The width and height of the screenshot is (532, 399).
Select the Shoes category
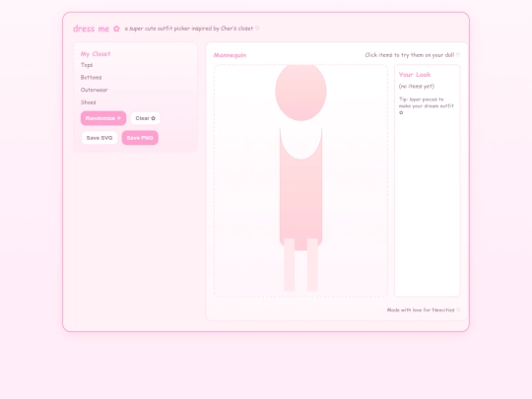coord(89,102)
